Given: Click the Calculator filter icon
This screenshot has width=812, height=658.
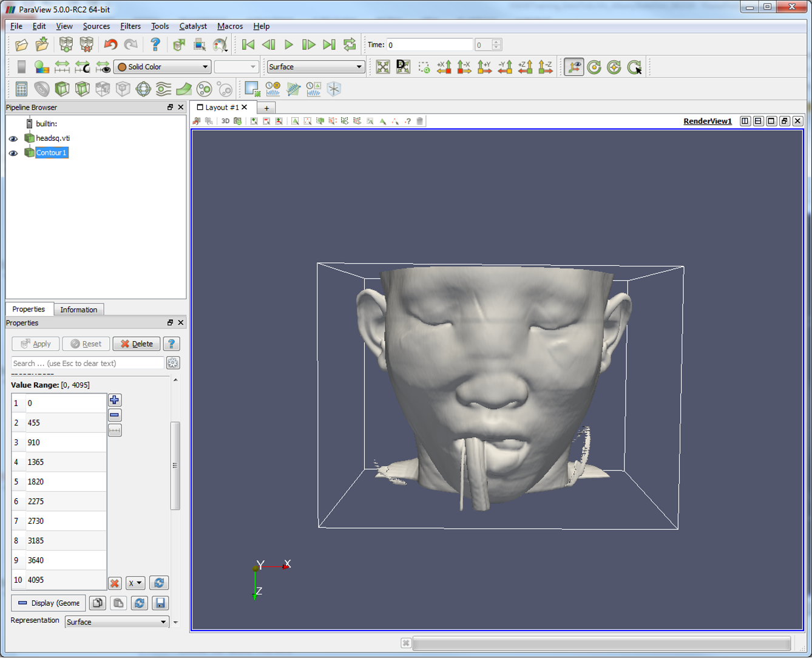Looking at the screenshot, I should click(x=21, y=89).
